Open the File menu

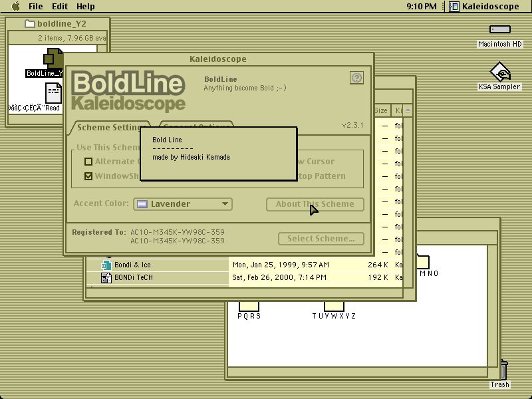click(36, 6)
